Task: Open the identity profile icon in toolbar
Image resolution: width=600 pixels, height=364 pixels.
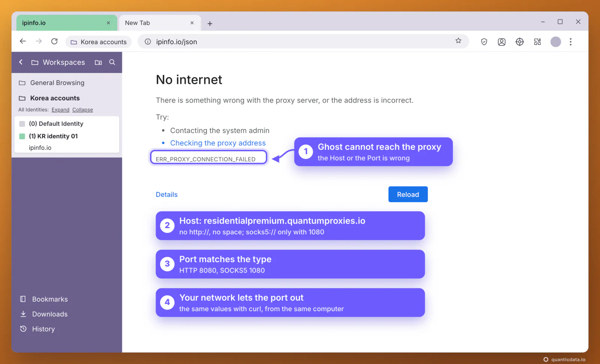Action: [502, 42]
